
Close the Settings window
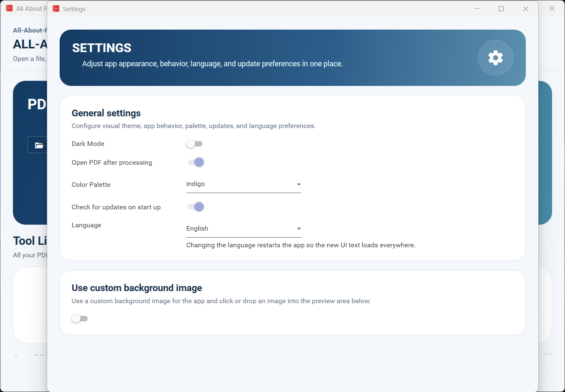coord(526,9)
